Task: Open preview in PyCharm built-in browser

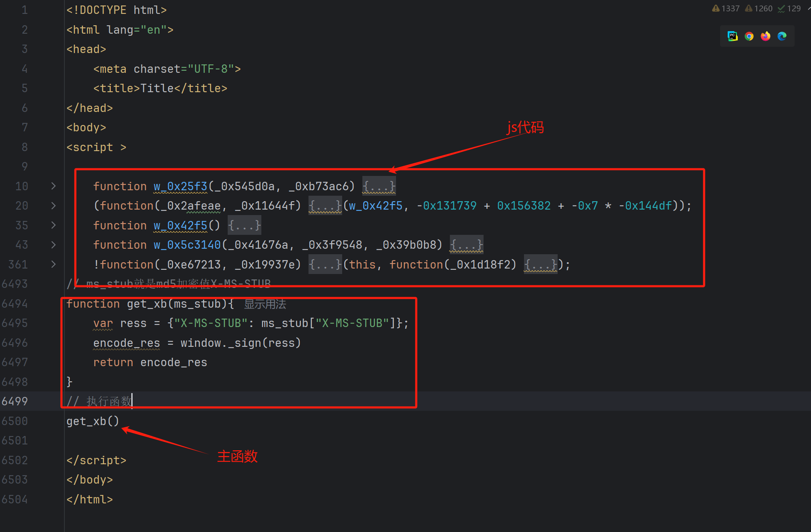Action: pyautogui.click(x=733, y=36)
